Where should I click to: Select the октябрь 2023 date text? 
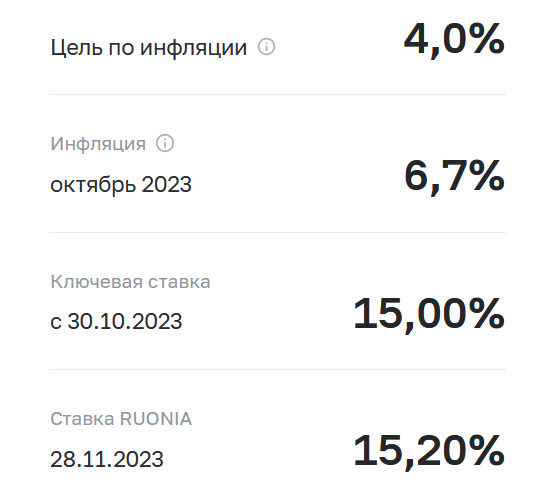pyautogui.click(x=121, y=185)
